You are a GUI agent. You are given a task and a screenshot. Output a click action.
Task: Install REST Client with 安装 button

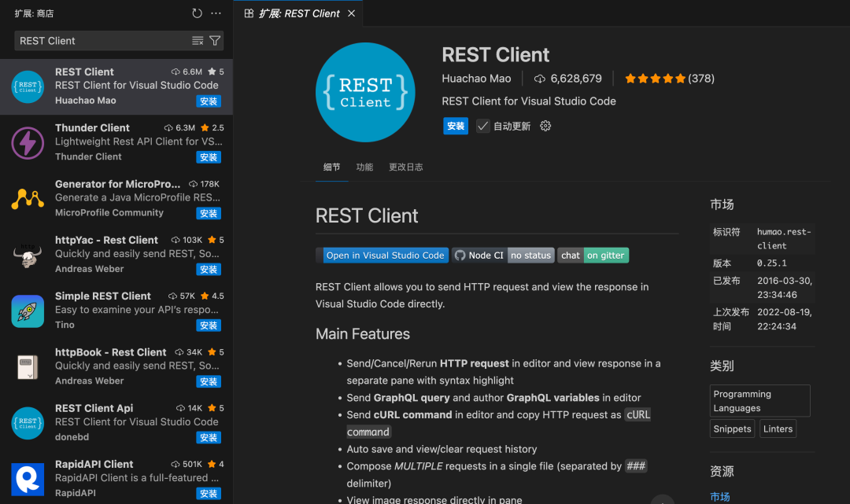(x=455, y=126)
